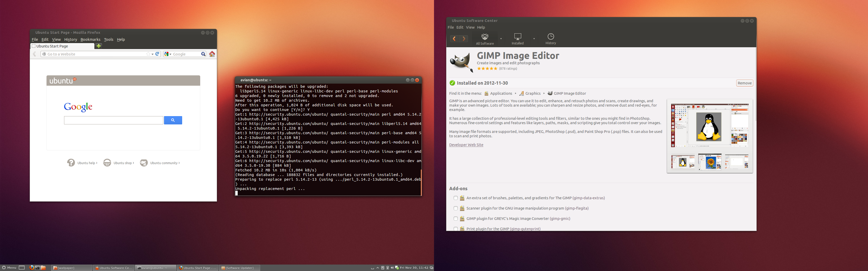
Task: Click the Remove button for GIMP
Action: tap(744, 83)
